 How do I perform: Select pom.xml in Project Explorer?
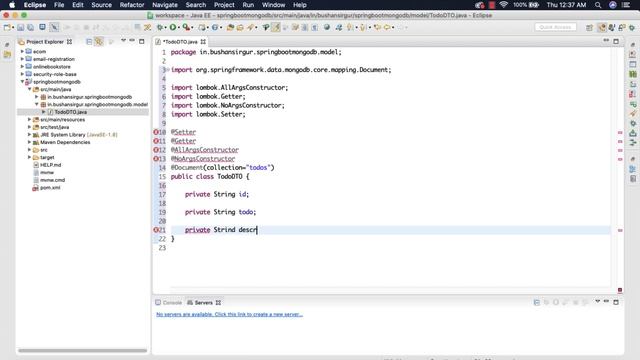click(x=50, y=188)
